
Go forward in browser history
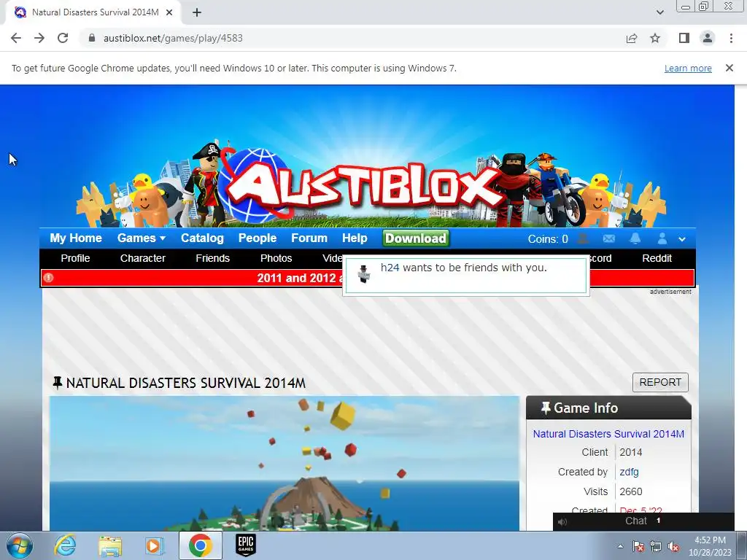[x=39, y=38]
